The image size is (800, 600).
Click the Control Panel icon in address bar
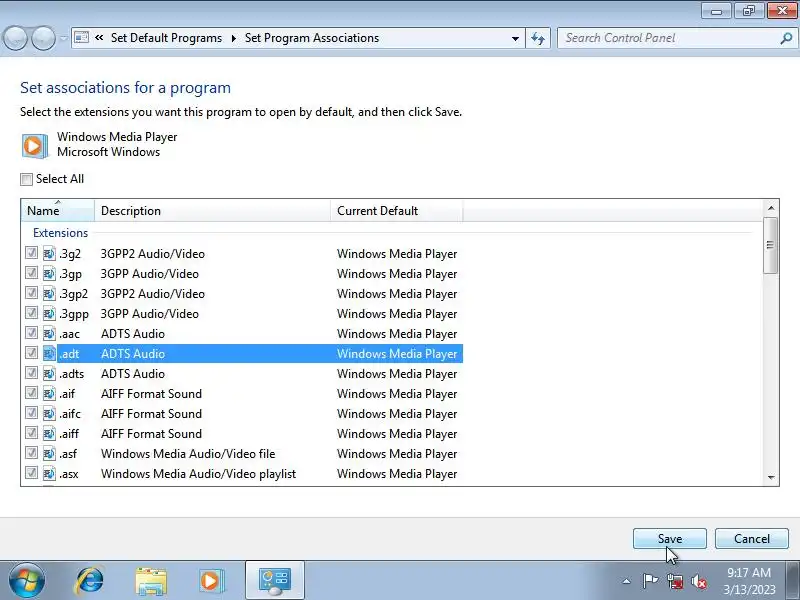click(x=82, y=38)
